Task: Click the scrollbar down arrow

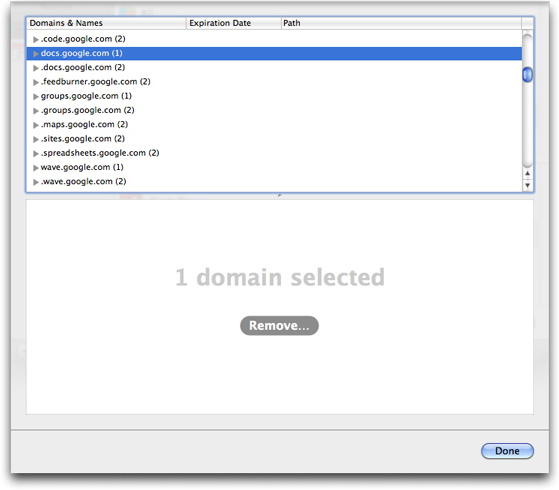Action: tap(528, 185)
